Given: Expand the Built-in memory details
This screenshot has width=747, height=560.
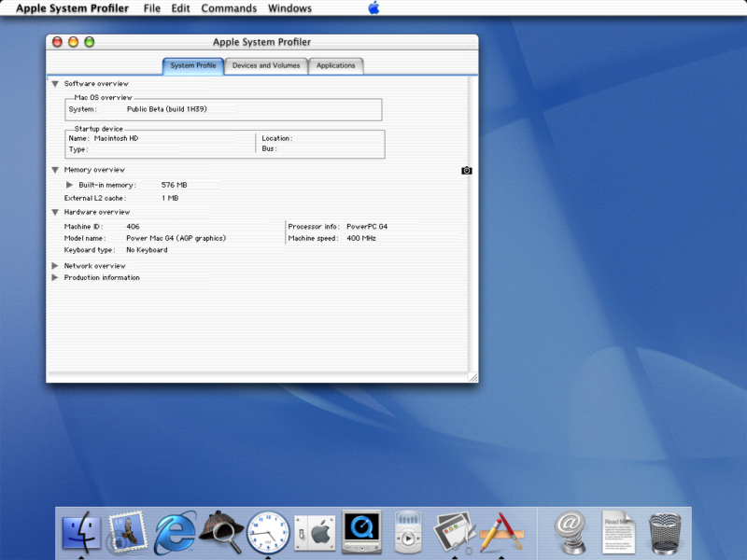Looking at the screenshot, I should 68,184.
